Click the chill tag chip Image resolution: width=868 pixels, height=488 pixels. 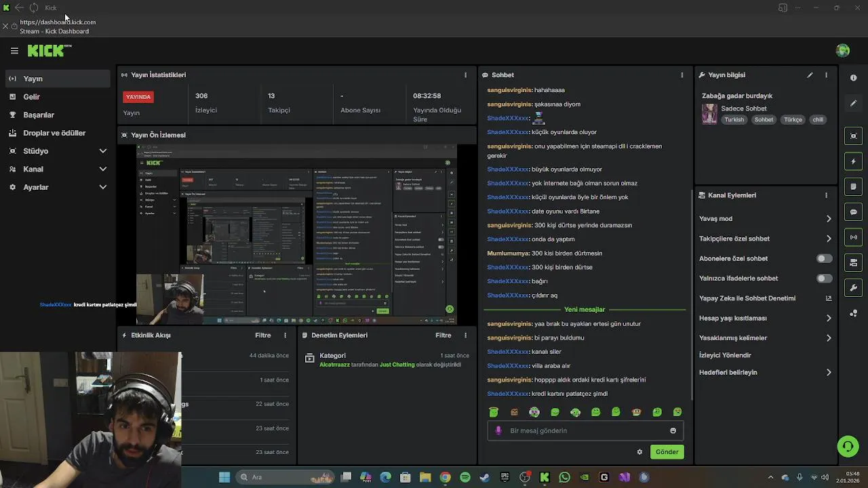pyautogui.click(x=818, y=120)
